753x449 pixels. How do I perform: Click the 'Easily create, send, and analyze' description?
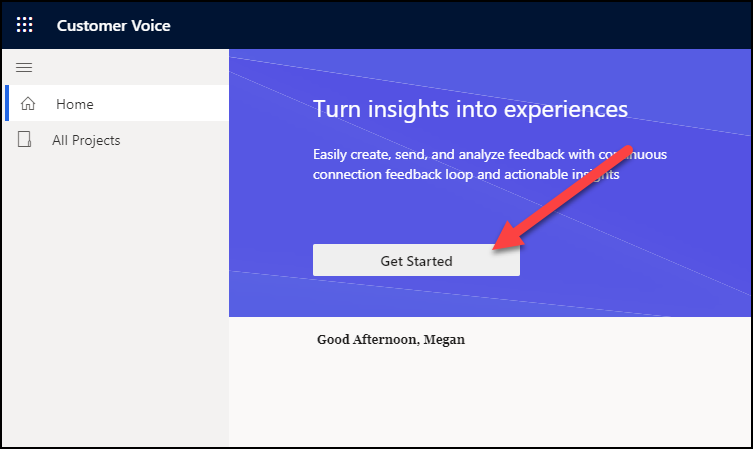[x=490, y=164]
